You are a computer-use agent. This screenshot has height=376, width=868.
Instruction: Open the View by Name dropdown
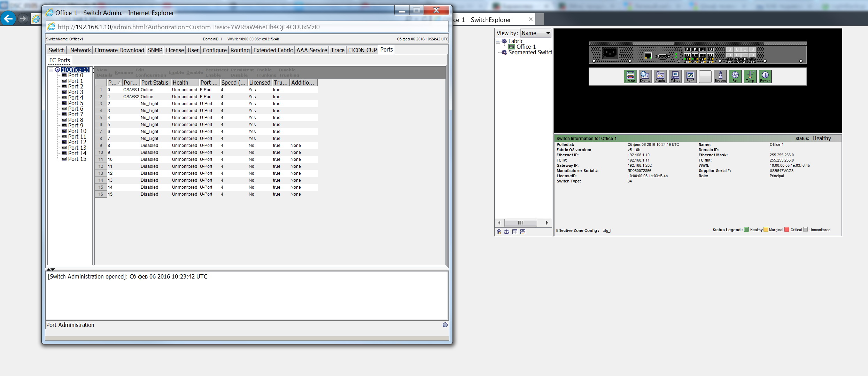(536, 33)
